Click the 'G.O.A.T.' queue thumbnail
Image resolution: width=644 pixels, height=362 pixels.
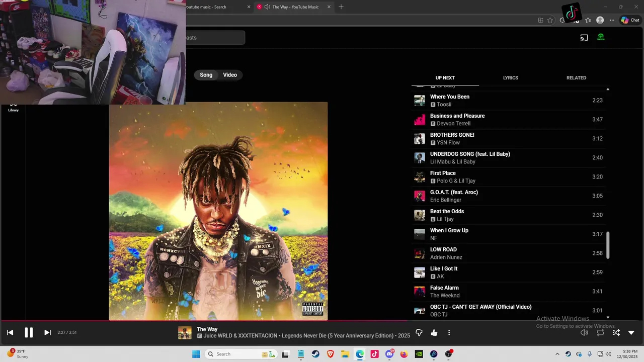pyautogui.click(x=420, y=196)
